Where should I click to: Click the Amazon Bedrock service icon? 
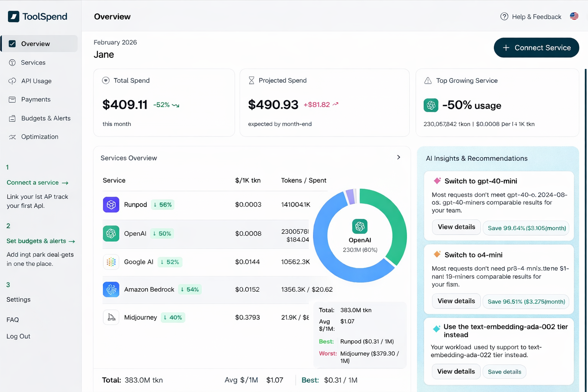click(111, 289)
